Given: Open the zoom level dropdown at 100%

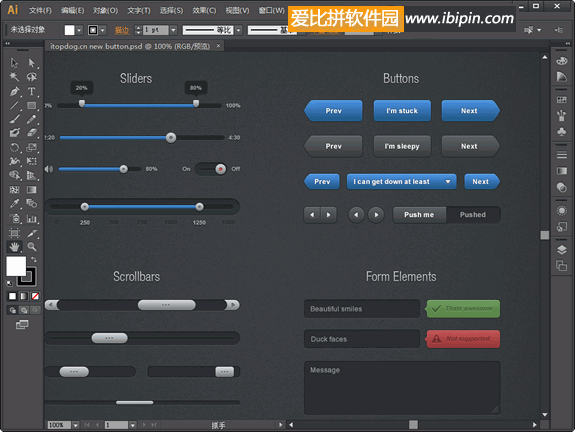Looking at the screenshot, I should coord(76,425).
